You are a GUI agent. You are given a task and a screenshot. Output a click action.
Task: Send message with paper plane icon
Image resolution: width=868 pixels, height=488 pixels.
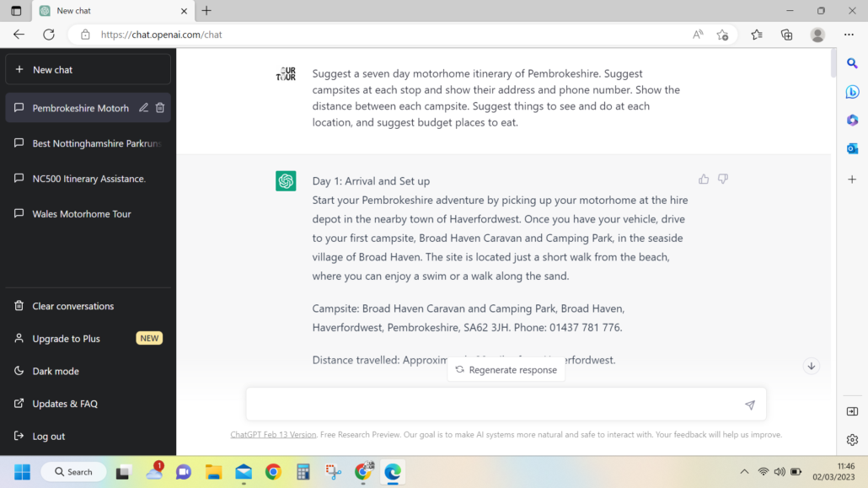750,405
